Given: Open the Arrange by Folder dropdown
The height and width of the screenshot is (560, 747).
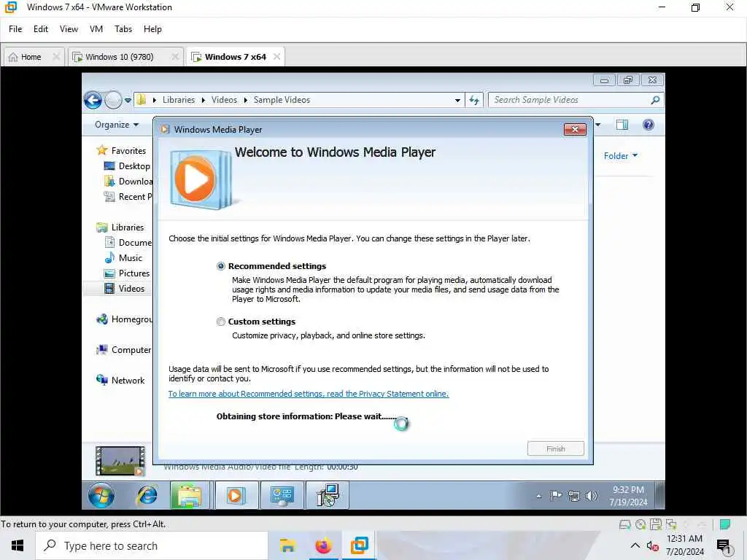Looking at the screenshot, I should coord(620,156).
